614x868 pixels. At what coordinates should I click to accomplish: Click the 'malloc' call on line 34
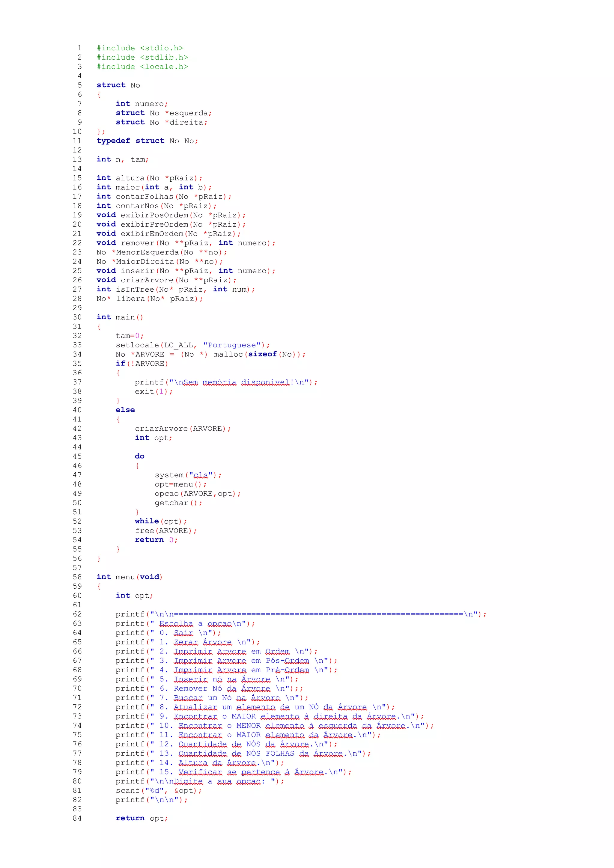tap(228, 354)
